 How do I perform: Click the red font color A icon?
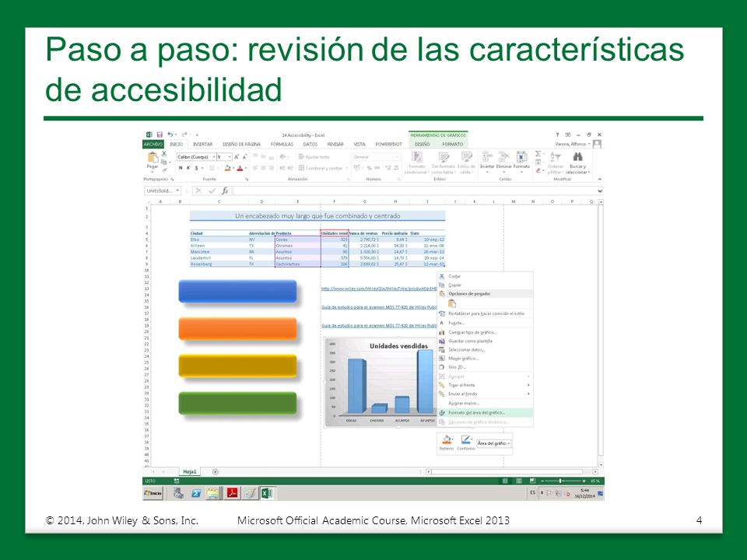point(240,168)
